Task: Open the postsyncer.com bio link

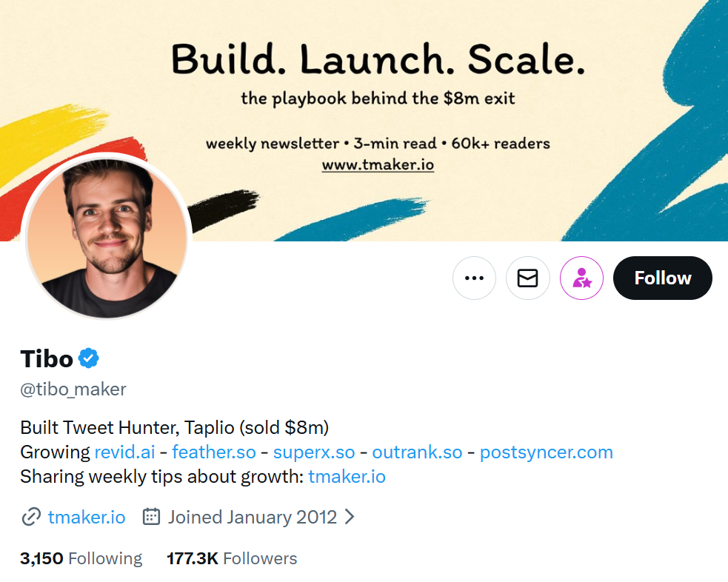Action: [546, 452]
